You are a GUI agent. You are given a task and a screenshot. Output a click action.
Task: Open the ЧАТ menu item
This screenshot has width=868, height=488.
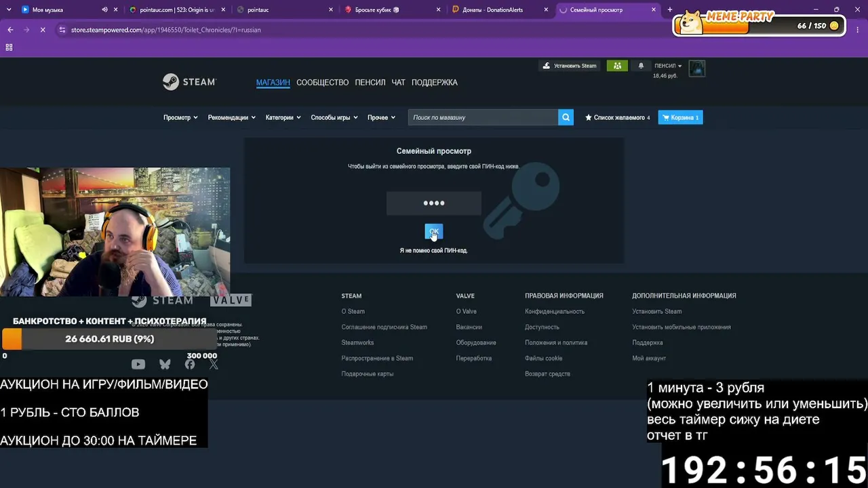coord(399,83)
